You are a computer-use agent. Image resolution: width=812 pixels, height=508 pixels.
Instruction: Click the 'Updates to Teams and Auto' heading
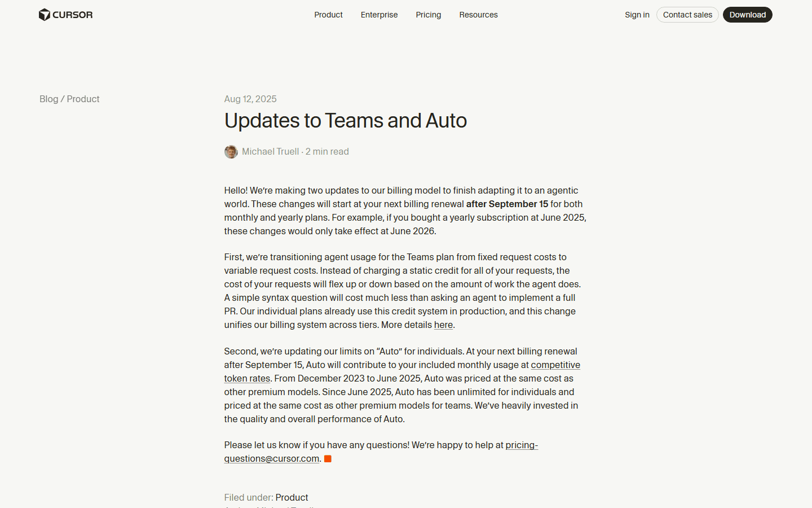(x=346, y=120)
